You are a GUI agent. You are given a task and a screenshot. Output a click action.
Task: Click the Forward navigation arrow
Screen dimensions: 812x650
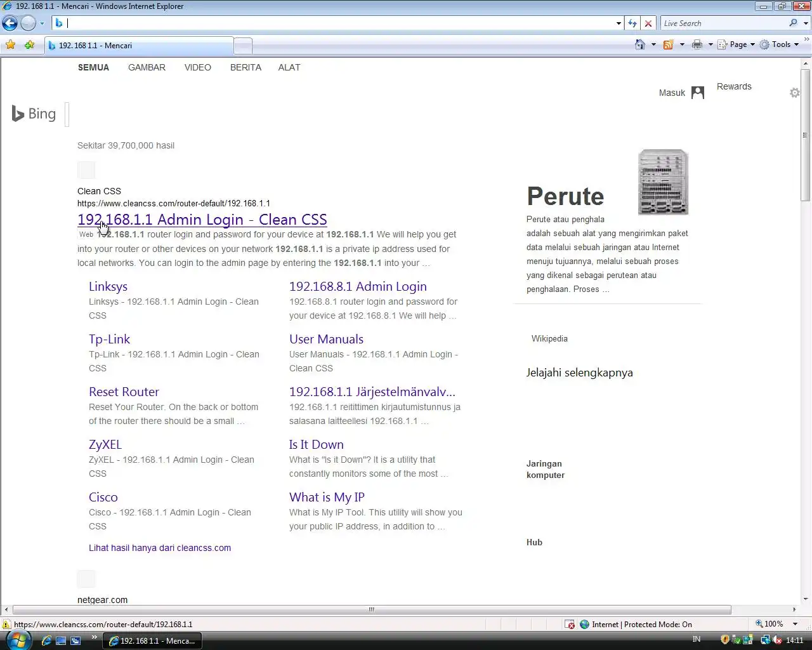(29, 23)
